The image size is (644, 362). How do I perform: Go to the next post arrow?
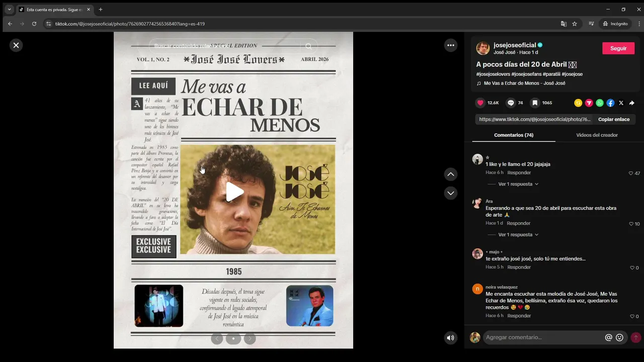click(451, 193)
